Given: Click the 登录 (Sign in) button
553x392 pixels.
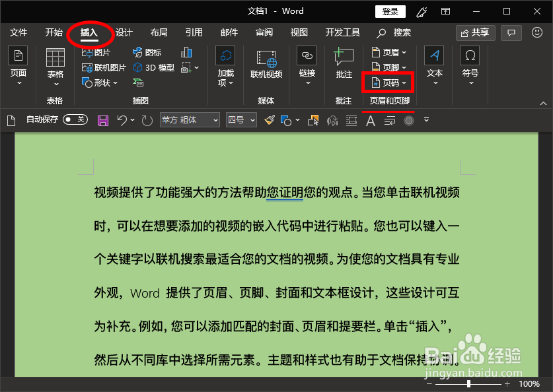Looking at the screenshot, I should [390, 12].
